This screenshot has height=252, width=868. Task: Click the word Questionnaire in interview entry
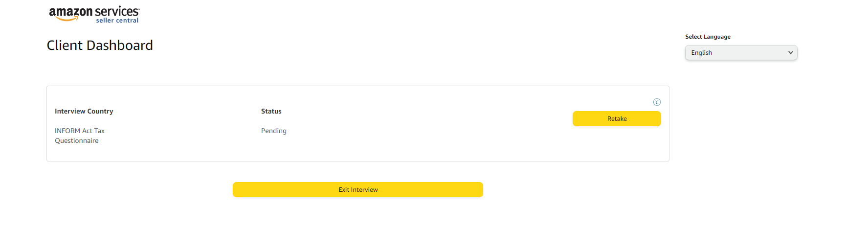77,140
